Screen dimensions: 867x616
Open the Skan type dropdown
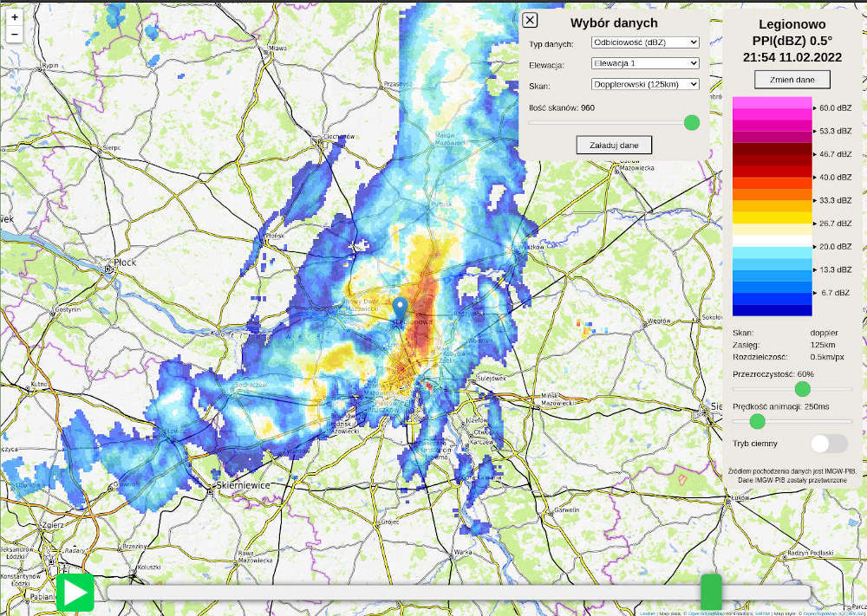click(x=644, y=84)
